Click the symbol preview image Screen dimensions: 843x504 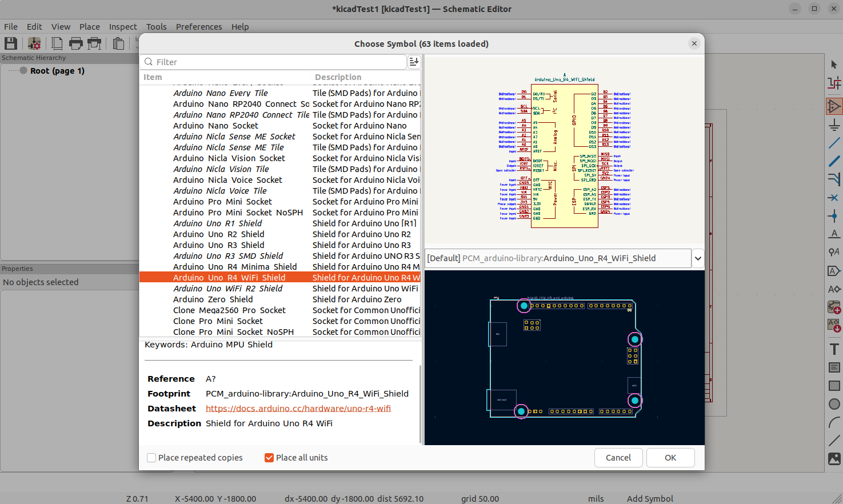[565, 150]
